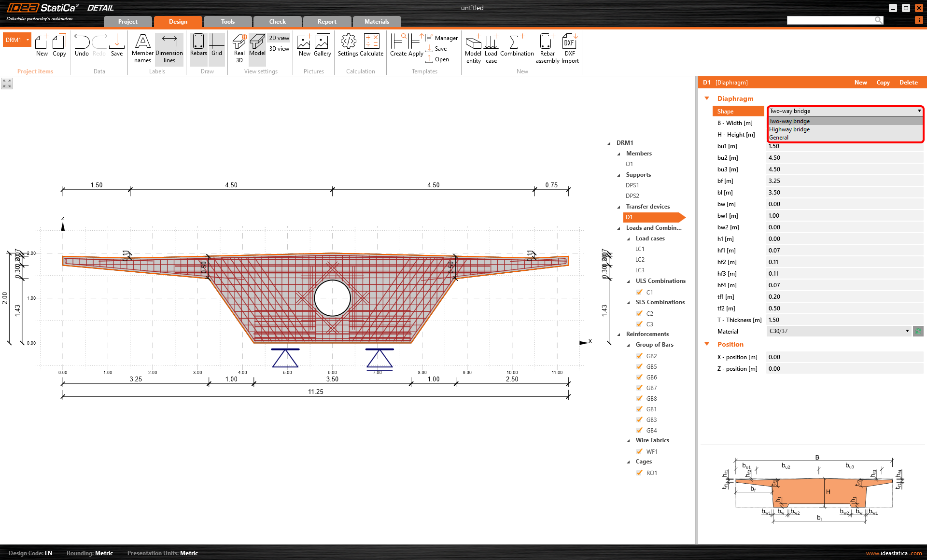Toggle WF1 wire fabric checkbox
This screenshot has height=560, width=927.
pos(640,451)
